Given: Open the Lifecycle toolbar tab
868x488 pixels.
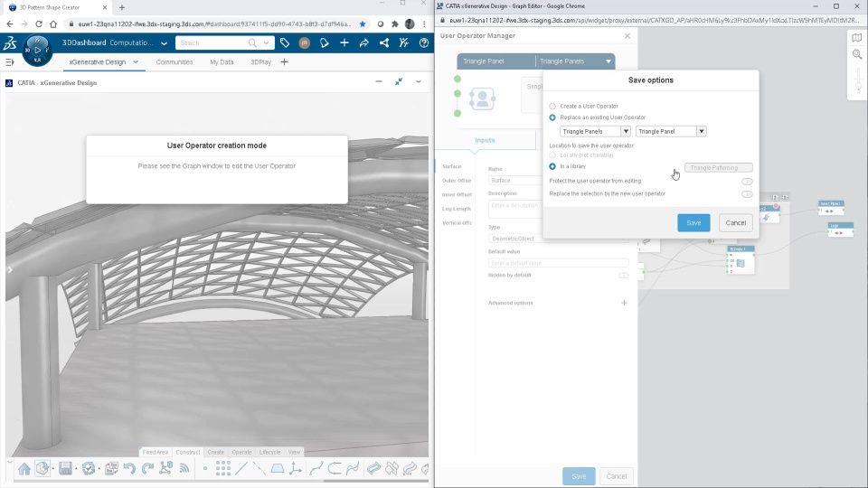Looking at the screenshot, I should click(269, 452).
